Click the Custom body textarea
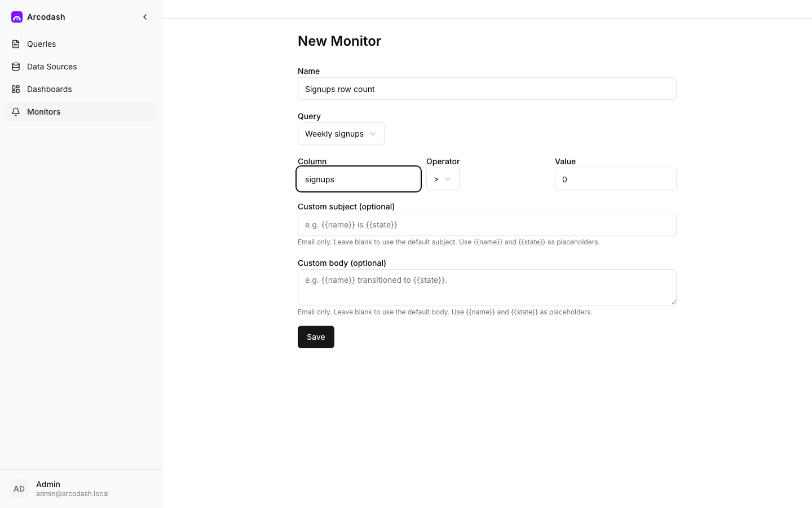The image size is (812, 508). 487,287
